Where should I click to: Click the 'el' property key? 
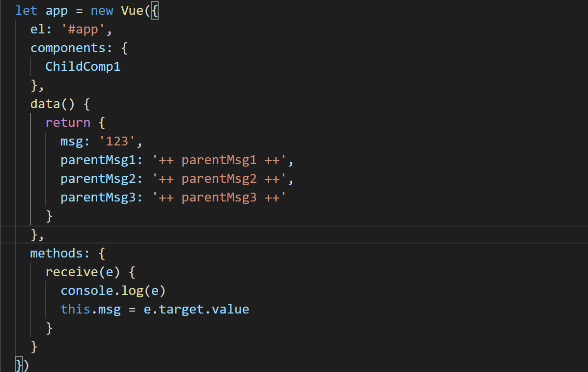tap(37, 29)
